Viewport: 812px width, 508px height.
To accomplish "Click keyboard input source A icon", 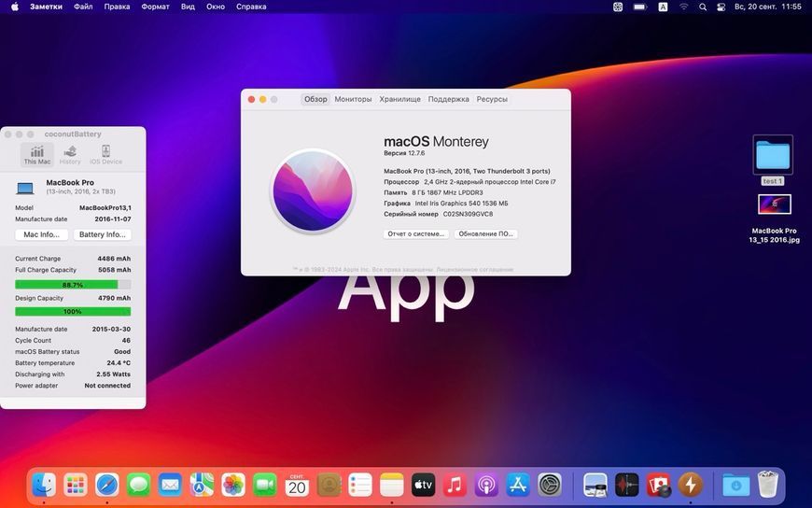I will pyautogui.click(x=663, y=7).
